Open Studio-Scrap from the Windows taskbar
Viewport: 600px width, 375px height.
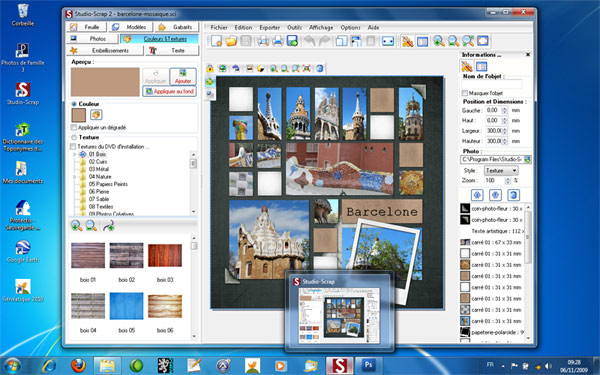click(339, 365)
